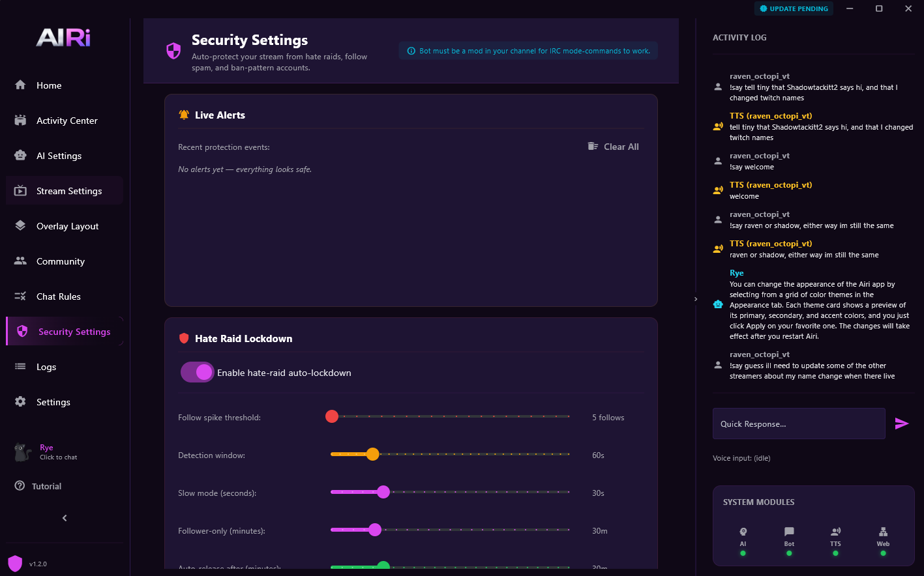
Task: Toggle the TTS module status indicator
Action: [835, 553]
